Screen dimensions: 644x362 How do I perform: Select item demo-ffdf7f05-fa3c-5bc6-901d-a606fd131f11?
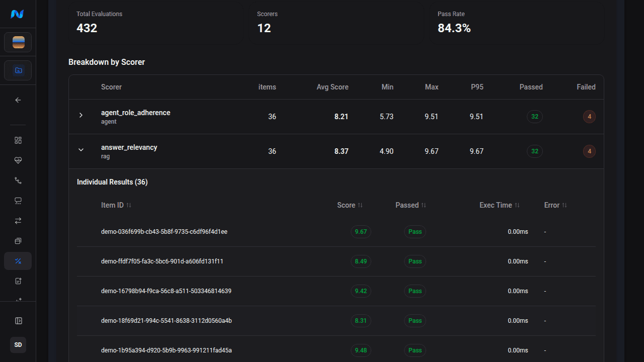pyautogui.click(x=162, y=261)
